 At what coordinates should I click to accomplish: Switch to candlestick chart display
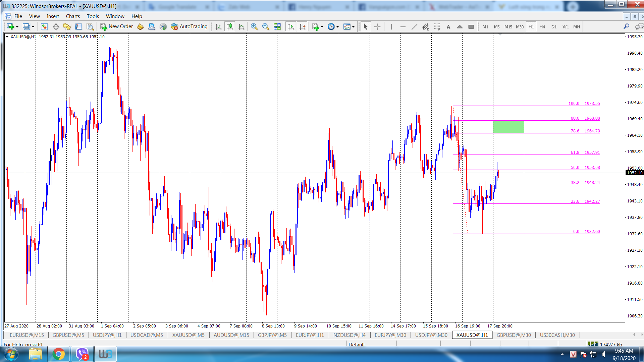point(230,26)
